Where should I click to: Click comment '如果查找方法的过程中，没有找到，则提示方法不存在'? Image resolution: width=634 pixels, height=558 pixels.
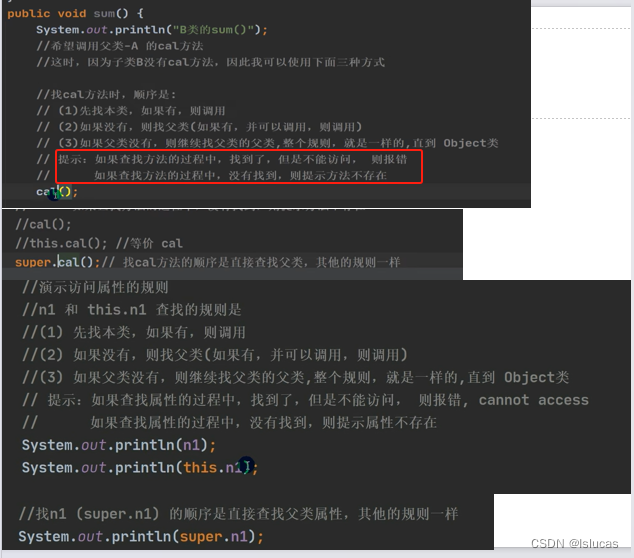pos(241,175)
